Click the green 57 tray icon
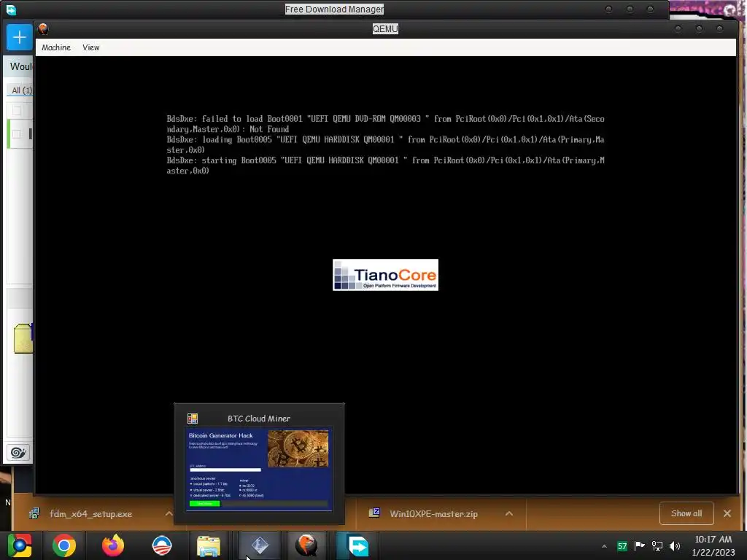The image size is (747, 560). tap(622, 546)
